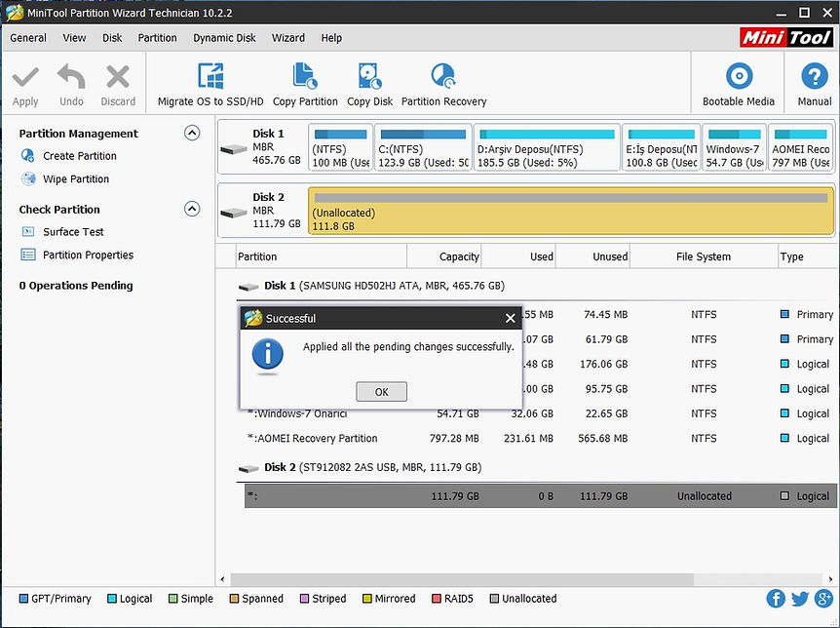Collapse the Check Partition section
This screenshot has height=628, width=840.
tap(192, 209)
